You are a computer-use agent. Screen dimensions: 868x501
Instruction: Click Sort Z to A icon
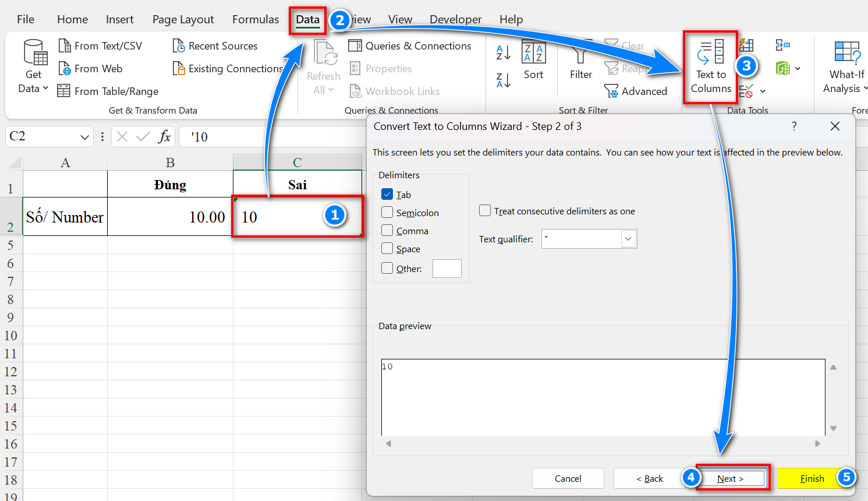503,80
